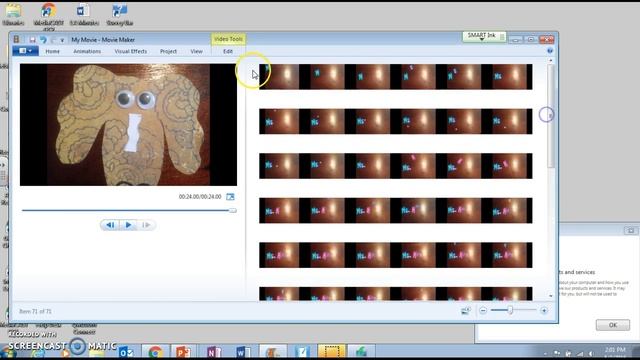Open the View ribbon tab
The height and width of the screenshot is (360, 640).
(x=196, y=51)
